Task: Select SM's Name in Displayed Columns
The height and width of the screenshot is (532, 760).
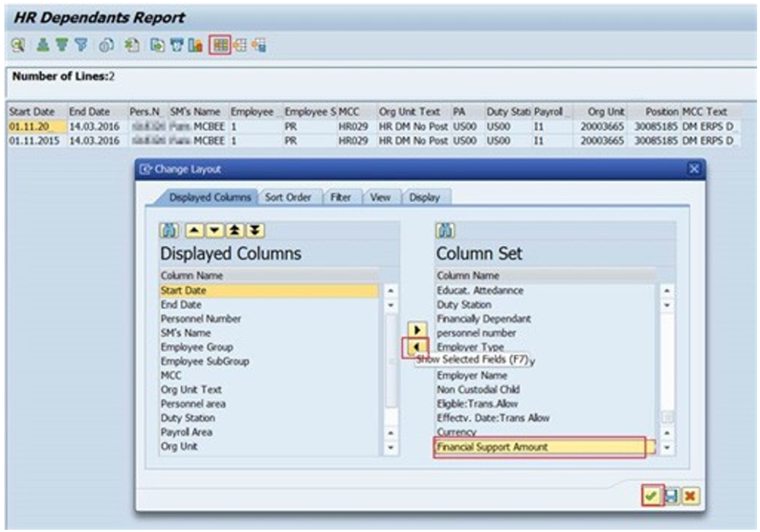Action: coord(269,333)
